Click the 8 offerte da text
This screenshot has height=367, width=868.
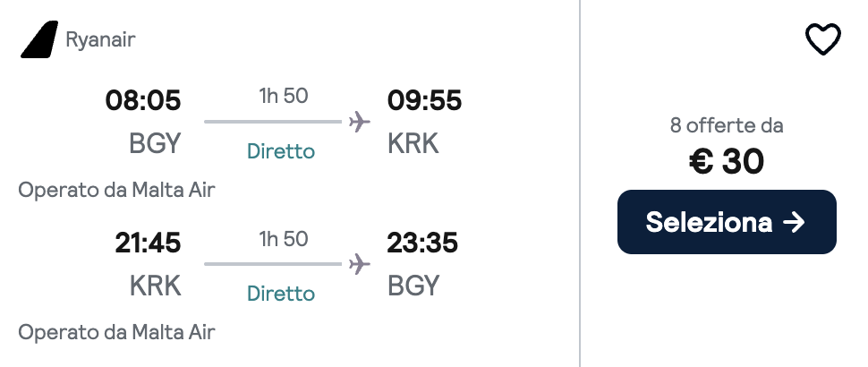click(x=727, y=126)
